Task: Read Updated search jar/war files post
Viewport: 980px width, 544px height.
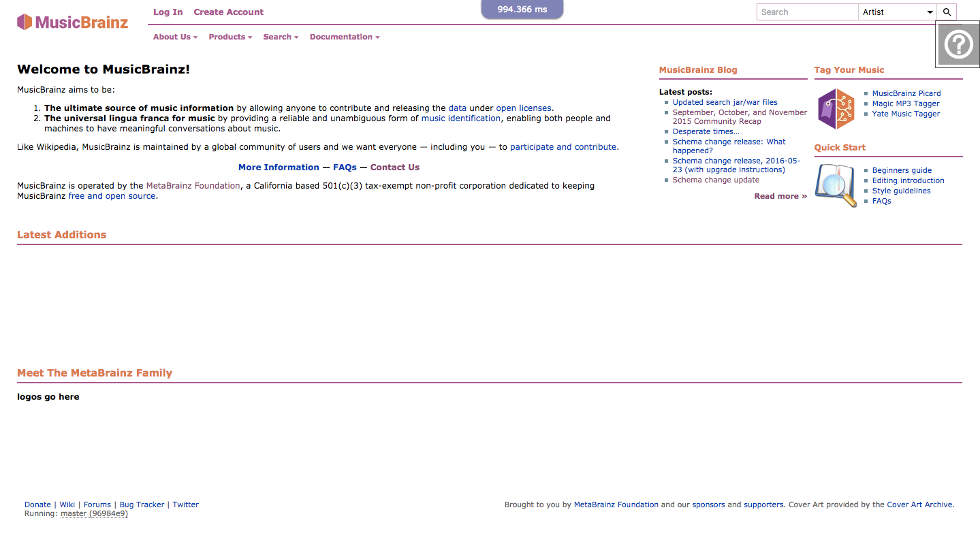Action: pos(725,102)
